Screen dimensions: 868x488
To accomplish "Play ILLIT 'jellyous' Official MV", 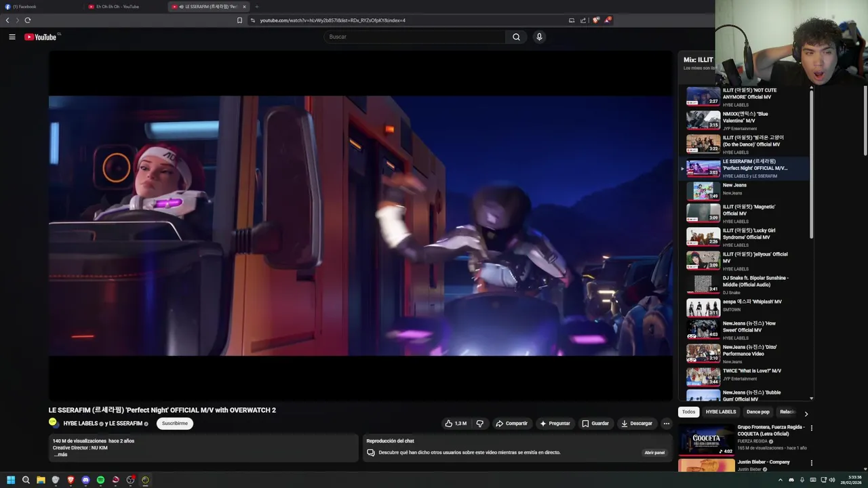I will coord(745,261).
